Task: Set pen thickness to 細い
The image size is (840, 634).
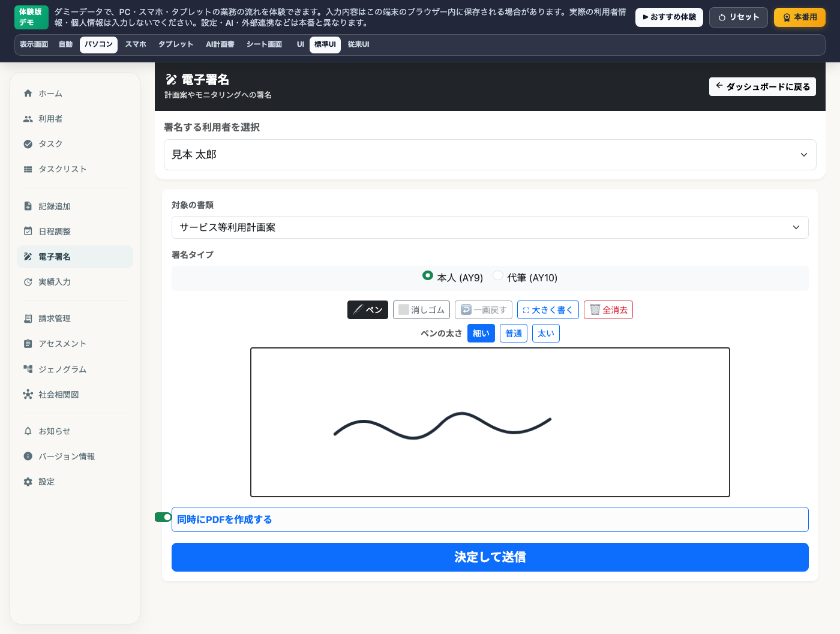Action: point(481,333)
